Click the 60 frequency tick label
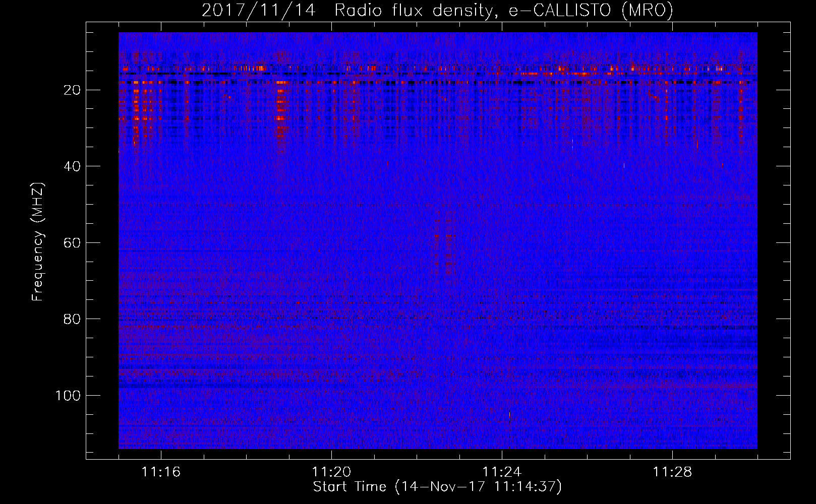The width and height of the screenshot is (816, 504). (x=73, y=243)
